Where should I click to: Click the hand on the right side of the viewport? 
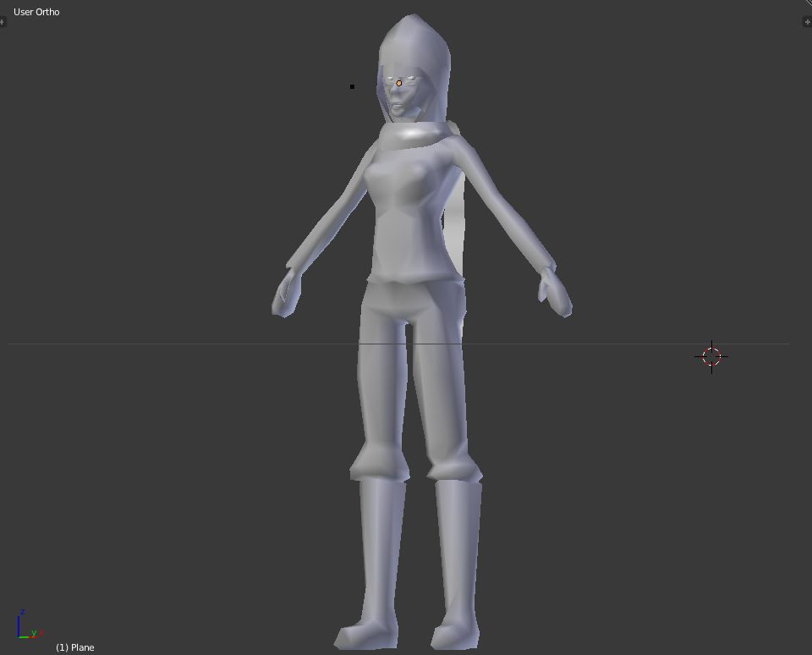point(555,293)
